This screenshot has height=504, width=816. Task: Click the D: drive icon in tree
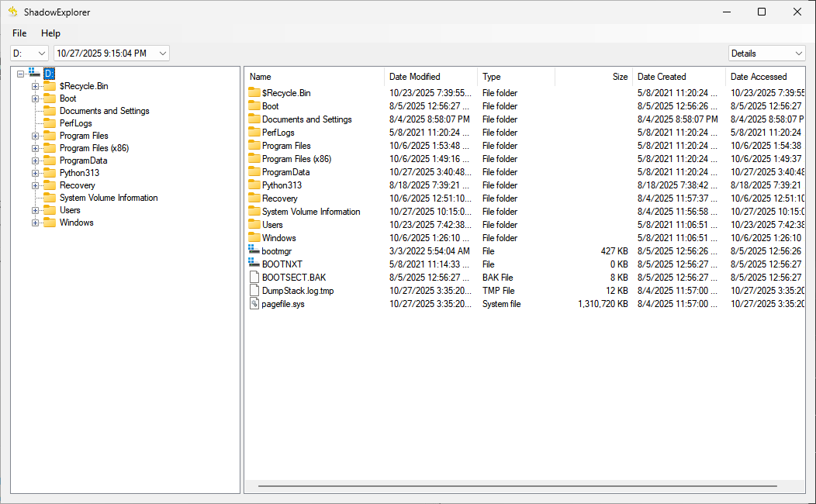click(34, 73)
